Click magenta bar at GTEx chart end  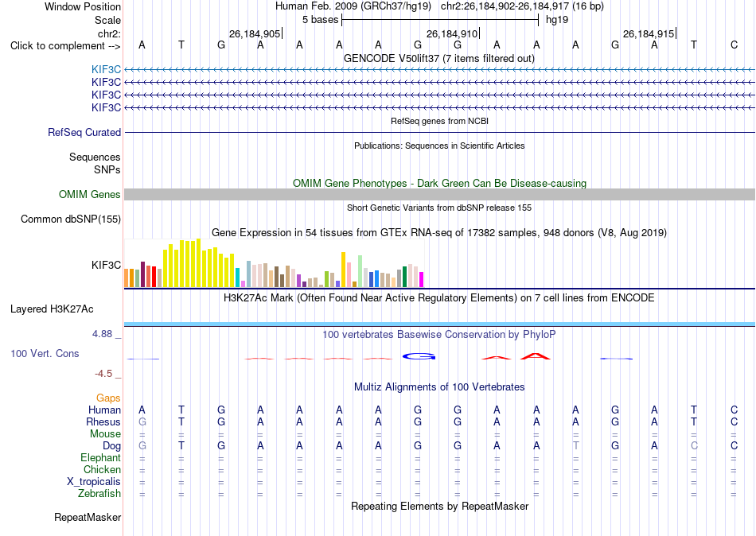point(421,280)
